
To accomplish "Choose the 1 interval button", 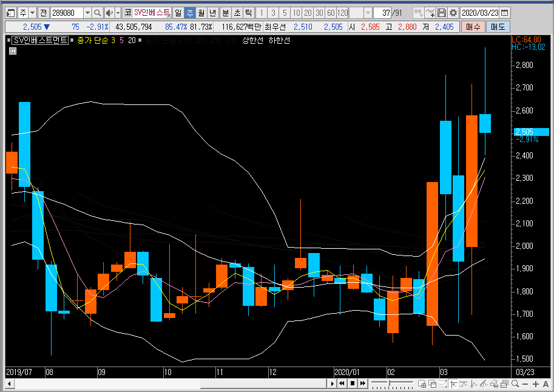I will point(262,13).
